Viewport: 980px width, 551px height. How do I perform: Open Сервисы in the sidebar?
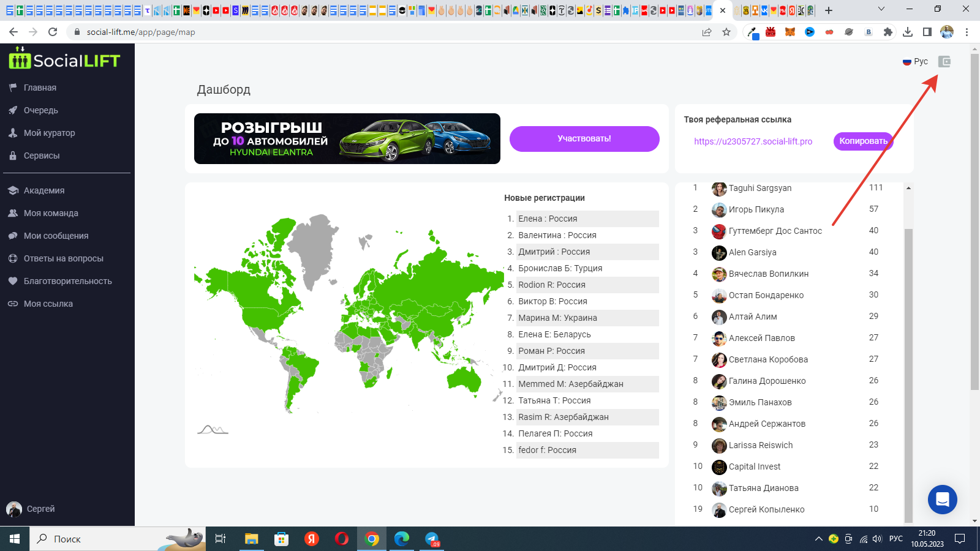click(42, 156)
